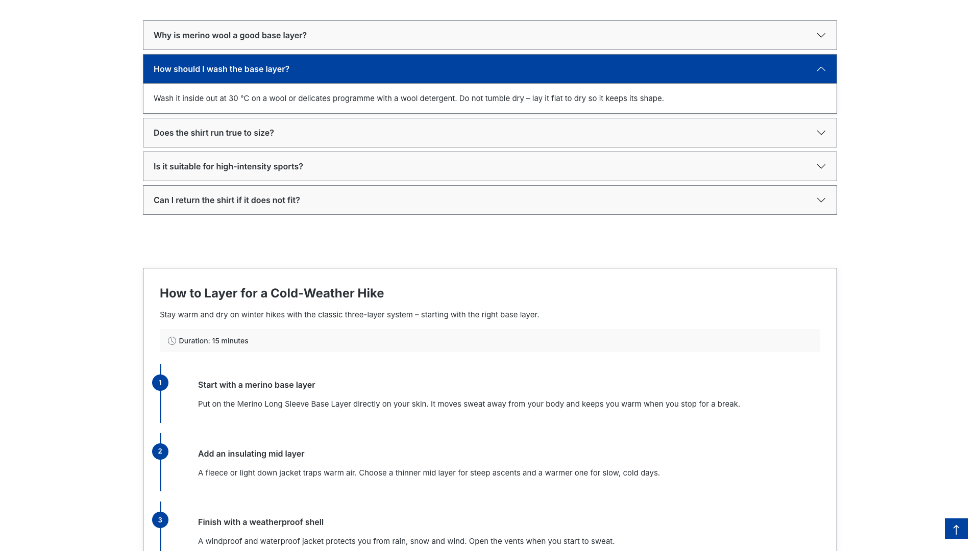This screenshot has height=551, width=980.
Task: Click 'Finish with a weatherproof shell' step title
Action: click(261, 522)
